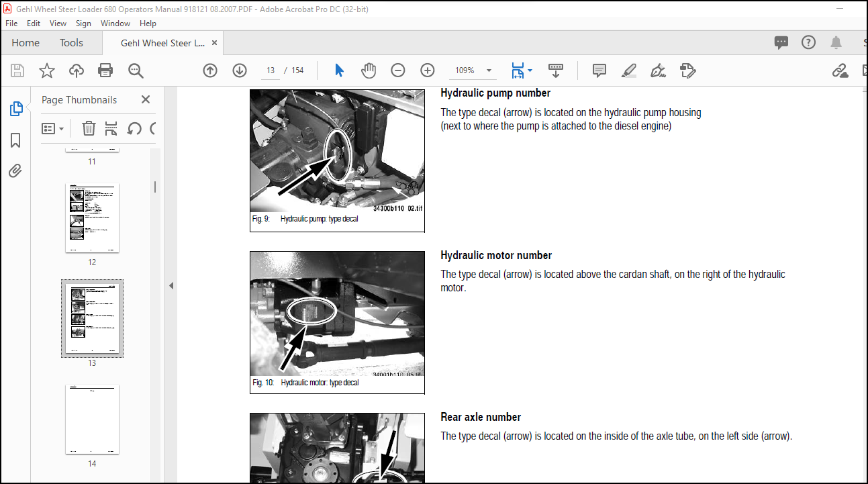
Task: Close the Page Thumbnails panel
Action: [x=146, y=99]
